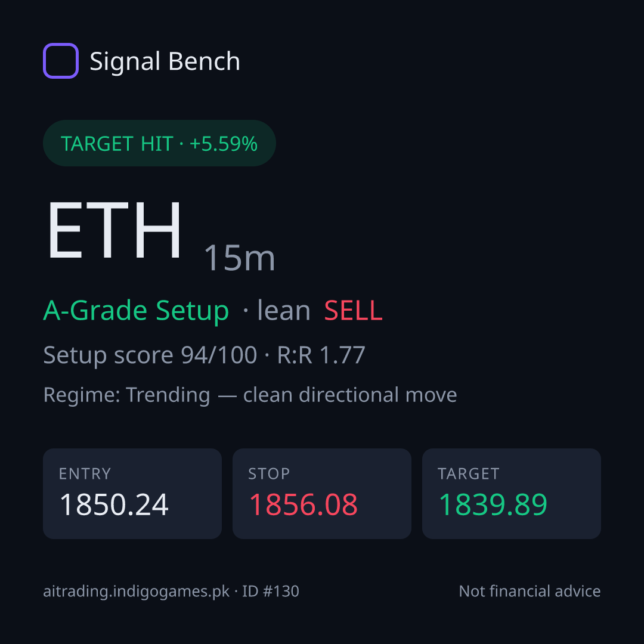Click the R:R 1.77 ratio text

tap(321, 355)
